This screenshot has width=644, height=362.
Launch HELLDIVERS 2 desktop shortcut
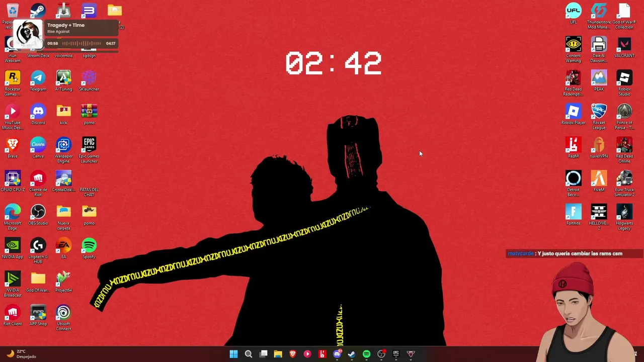[x=599, y=217]
